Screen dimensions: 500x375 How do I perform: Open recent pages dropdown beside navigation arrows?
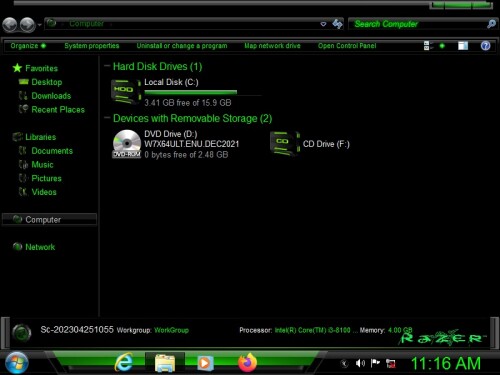tap(39, 25)
